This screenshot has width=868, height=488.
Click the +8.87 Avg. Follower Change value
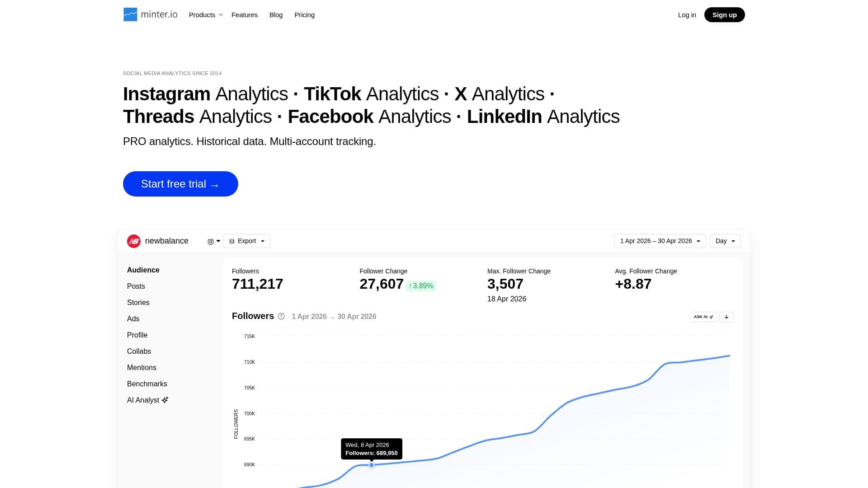633,284
